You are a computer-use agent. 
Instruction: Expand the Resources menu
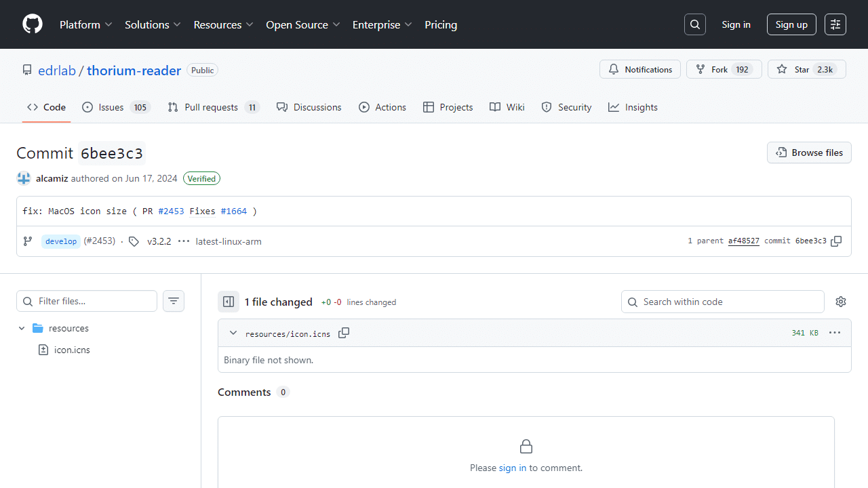coord(223,24)
